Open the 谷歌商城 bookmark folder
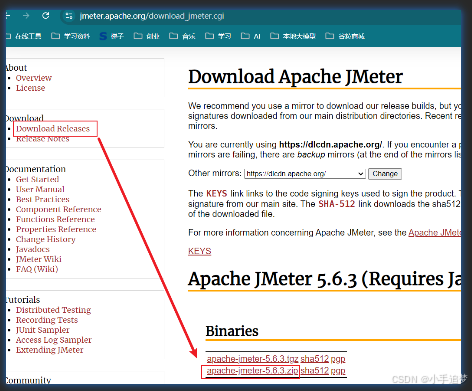This screenshot has width=472, height=391. [345, 36]
